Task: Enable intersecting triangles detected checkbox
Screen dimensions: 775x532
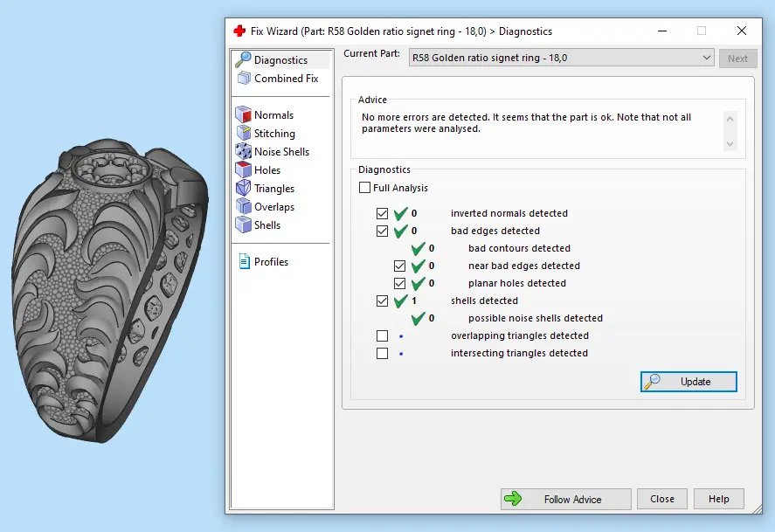Action: point(382,353)
